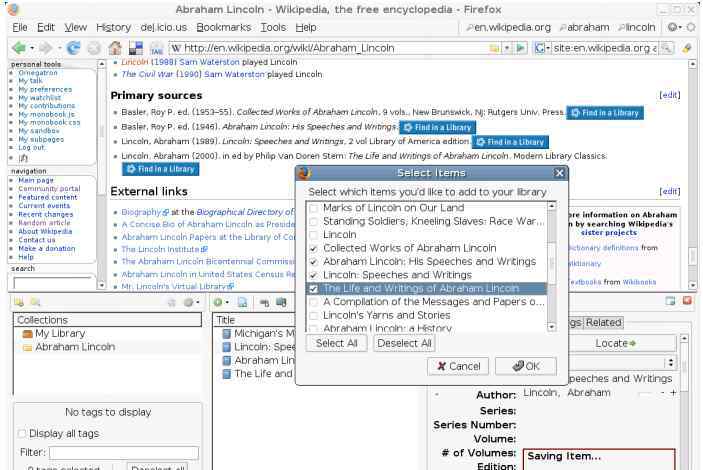The width and height of the screenshot is (703, 470).
Task: Click the Title column header
Action: pyautogui.click(x=253, y=320)
